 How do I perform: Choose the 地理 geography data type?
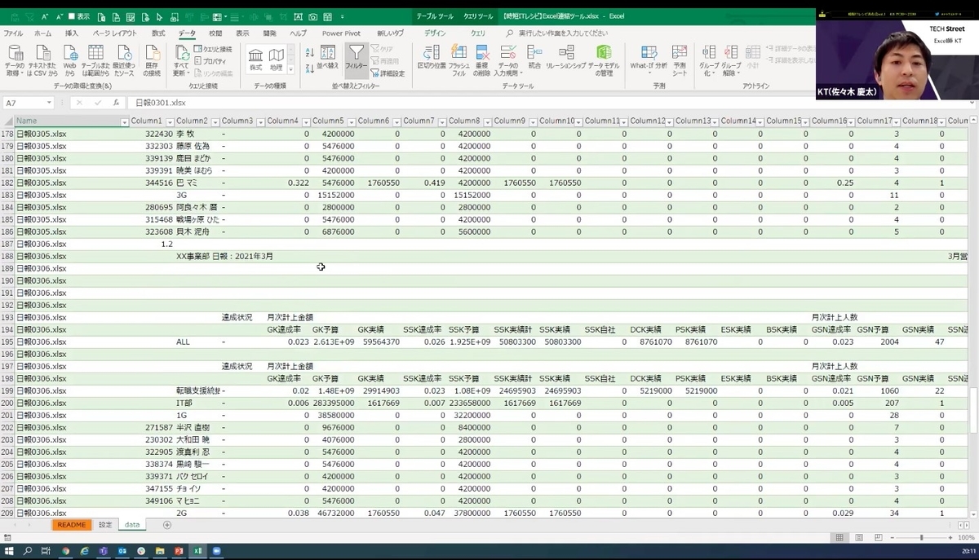coord(276,59)
